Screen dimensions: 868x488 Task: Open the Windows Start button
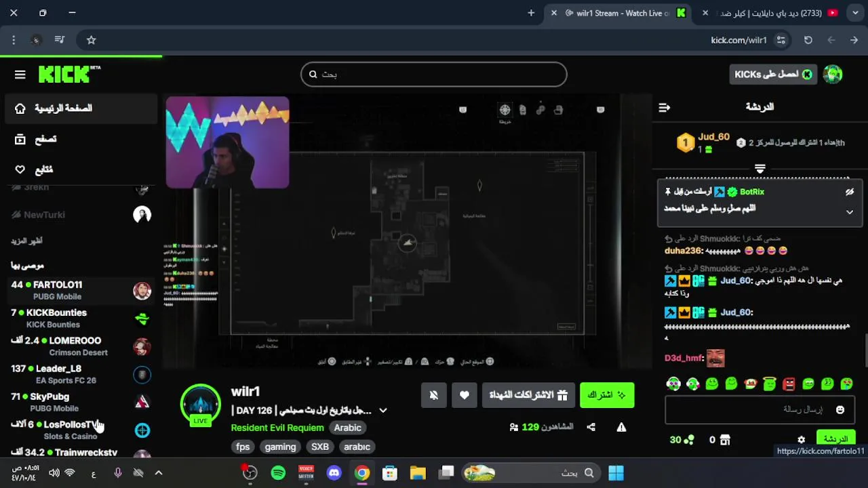click(x=616, y=473)
